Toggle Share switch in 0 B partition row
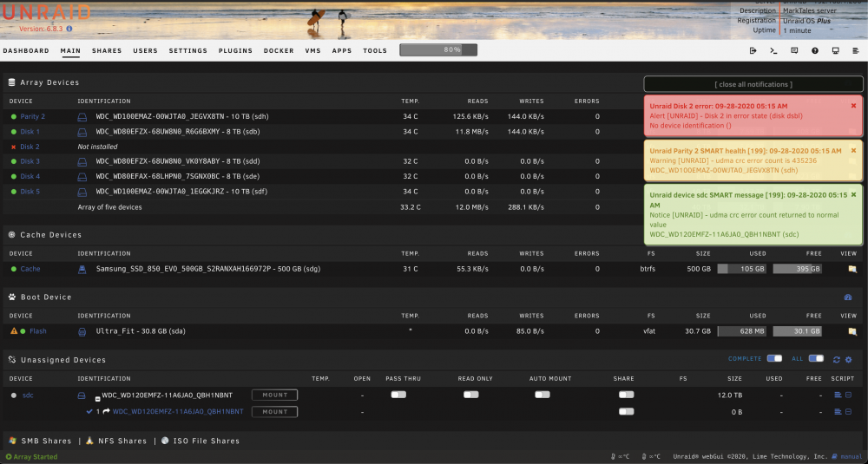868x464 pixels. tap(626, 411)
